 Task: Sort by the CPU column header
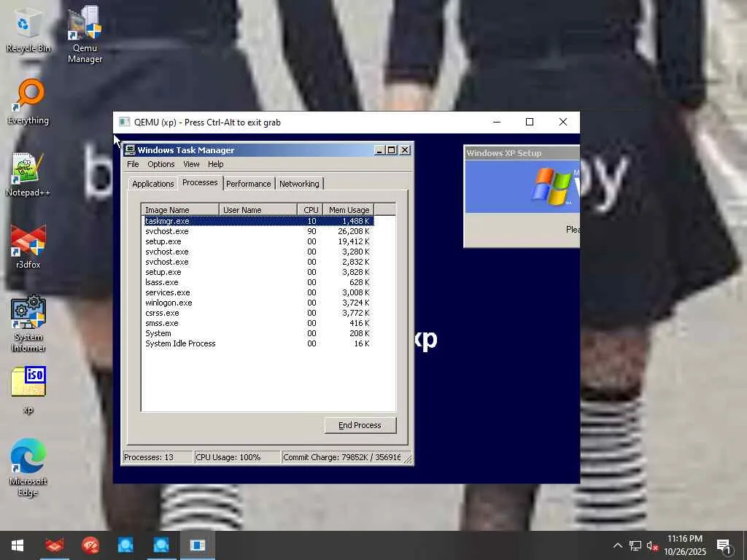310,209
